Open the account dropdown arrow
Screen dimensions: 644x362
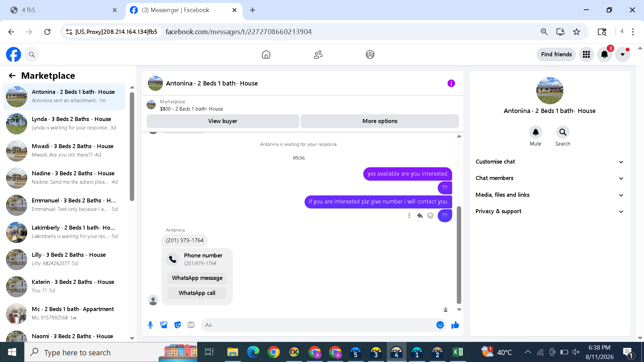click(623, 54)
